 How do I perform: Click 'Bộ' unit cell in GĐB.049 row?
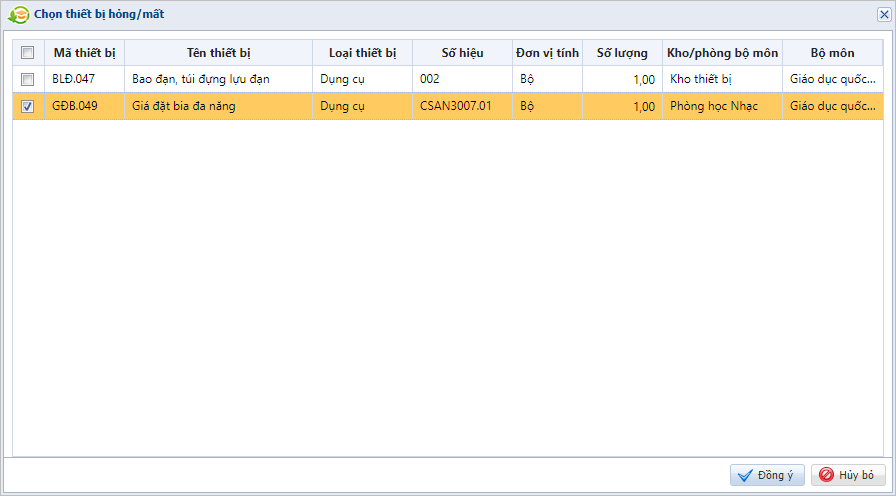coord(547,106)
